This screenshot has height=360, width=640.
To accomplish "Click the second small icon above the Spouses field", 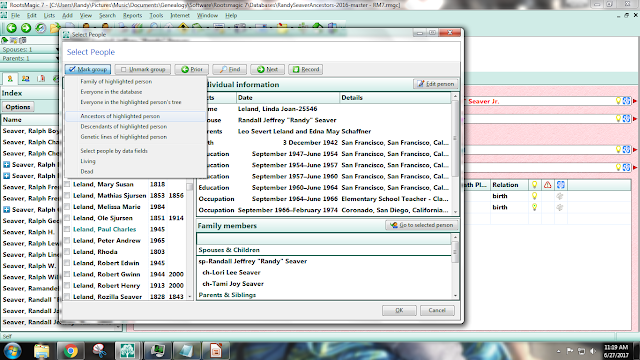I will tap(13, 40).
